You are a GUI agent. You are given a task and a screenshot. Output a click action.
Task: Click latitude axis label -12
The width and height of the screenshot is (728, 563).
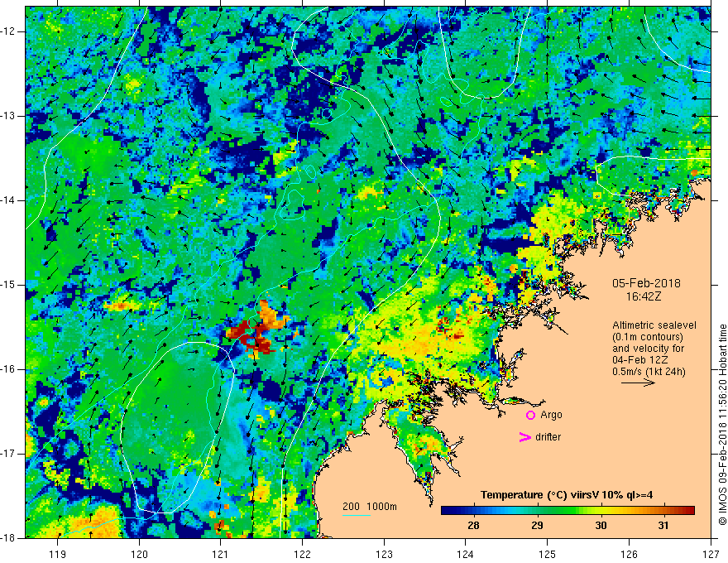click(x=8, y=31)
